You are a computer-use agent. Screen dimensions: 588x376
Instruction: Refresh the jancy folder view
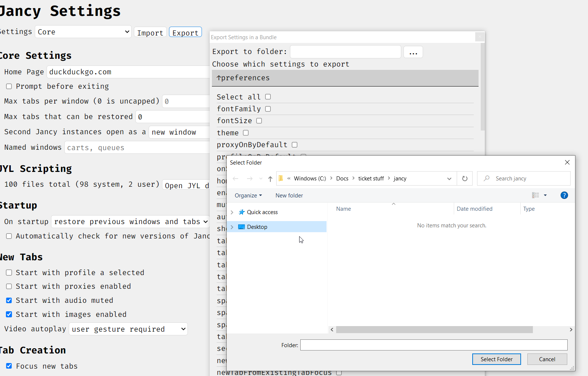click(465, 179)
